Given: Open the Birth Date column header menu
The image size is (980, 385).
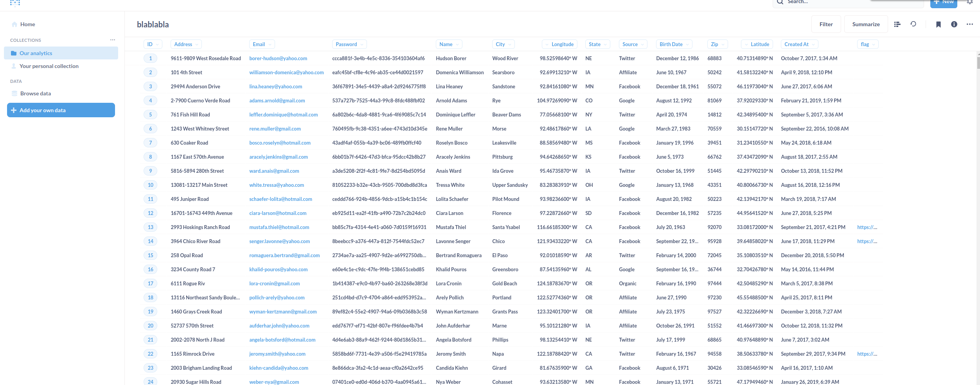Looking at the screenshot, I should (x=674, y=44).
